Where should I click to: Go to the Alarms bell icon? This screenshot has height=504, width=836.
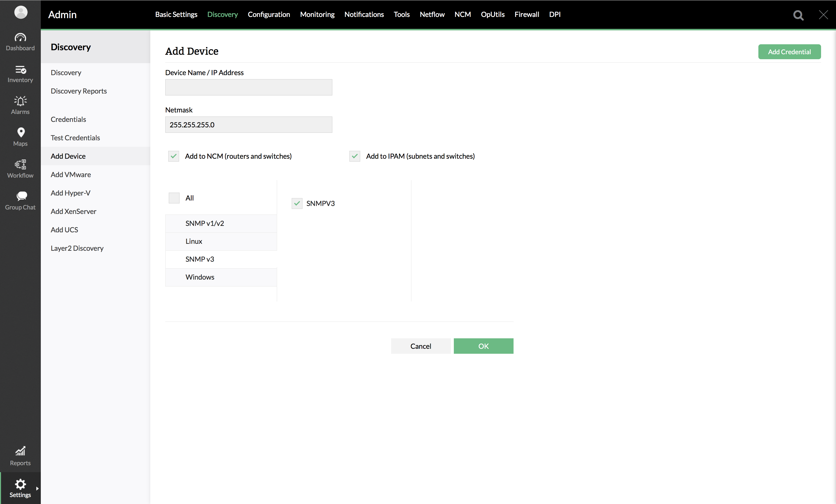(20, 105)
